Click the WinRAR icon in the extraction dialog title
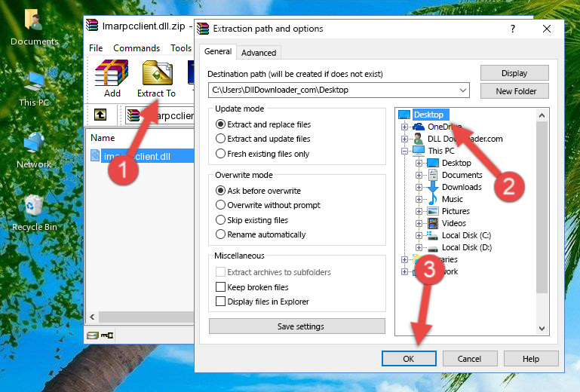 (203, 29)
